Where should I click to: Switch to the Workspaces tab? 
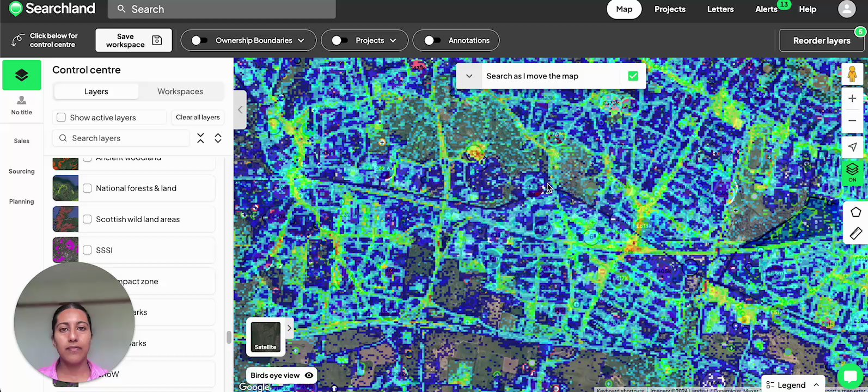coord(180,91)
